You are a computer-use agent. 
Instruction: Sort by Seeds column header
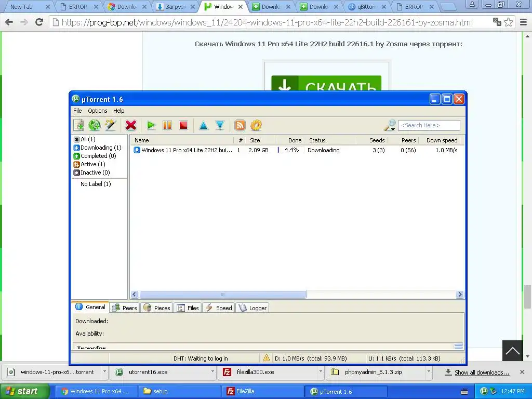point(372,140)
